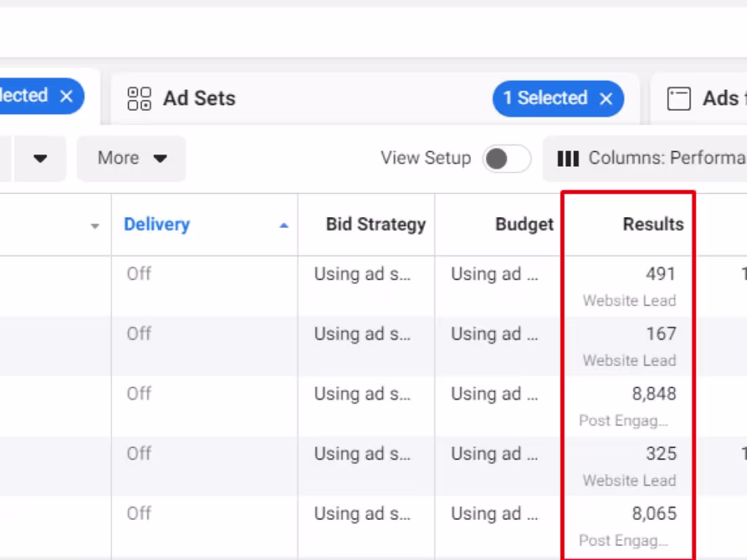Click the Columns panel icon
The image size is (747, 560).
pyautogui.click(x=568, y=158)
